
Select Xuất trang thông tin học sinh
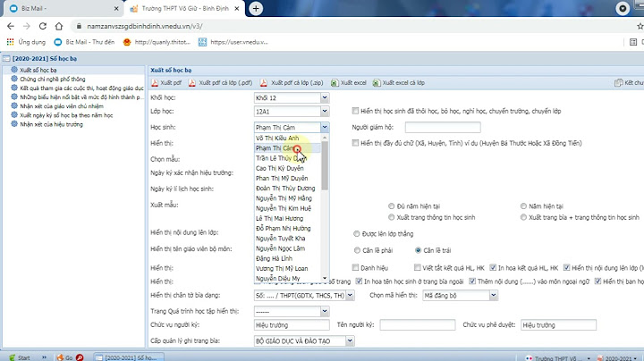(392, 217)
